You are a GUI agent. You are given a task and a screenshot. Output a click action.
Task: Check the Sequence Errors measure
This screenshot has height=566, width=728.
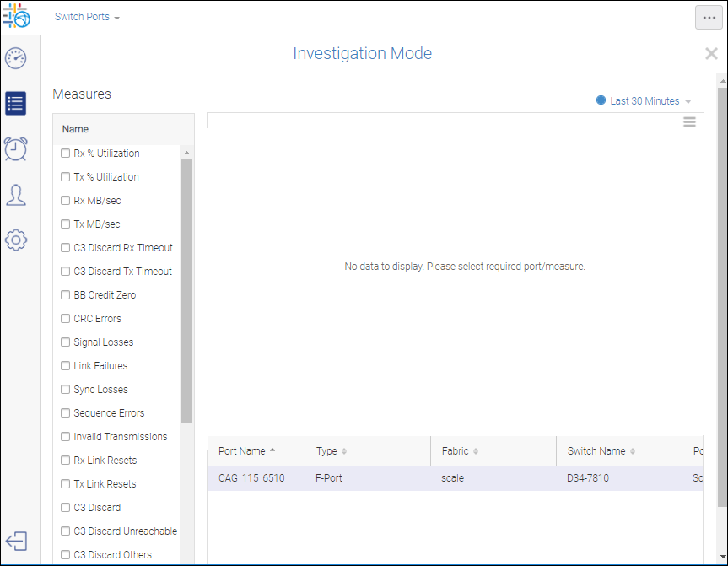click(66, 413)
